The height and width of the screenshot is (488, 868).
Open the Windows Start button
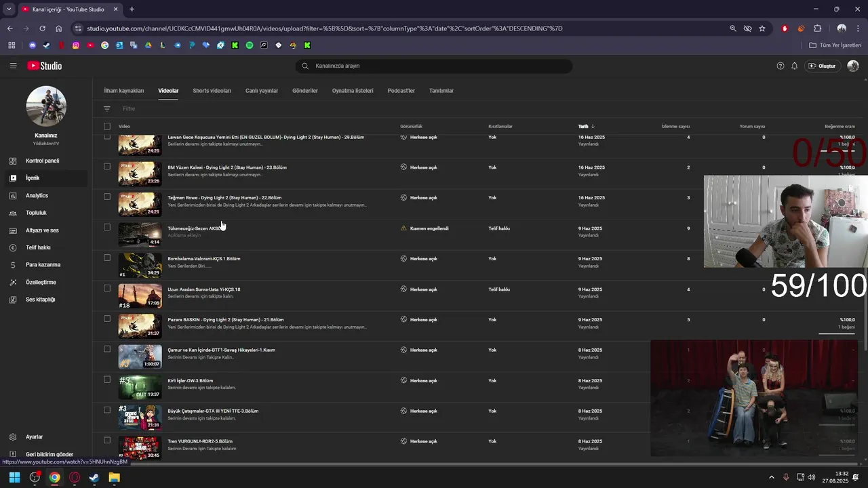coord(14,477)
